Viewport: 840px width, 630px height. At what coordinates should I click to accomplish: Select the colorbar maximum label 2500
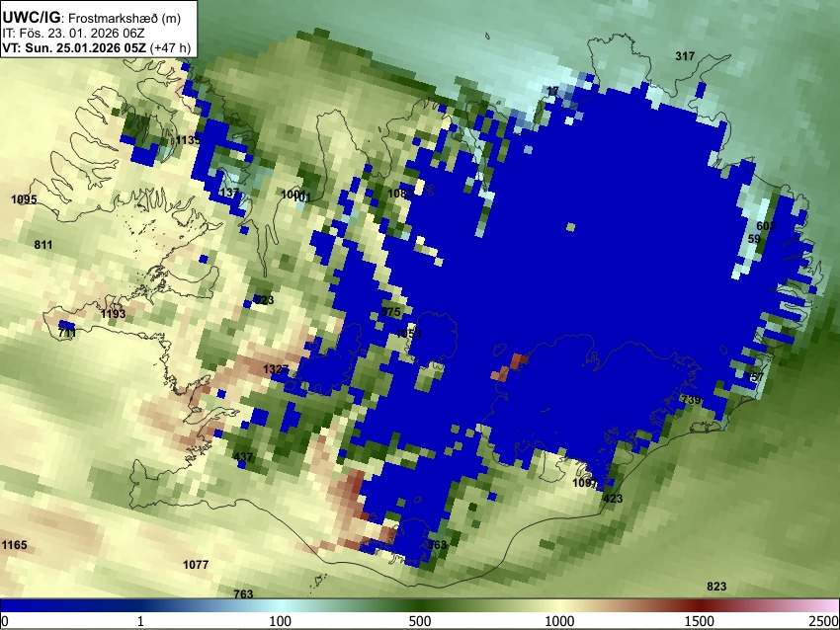tap(825, 621)
